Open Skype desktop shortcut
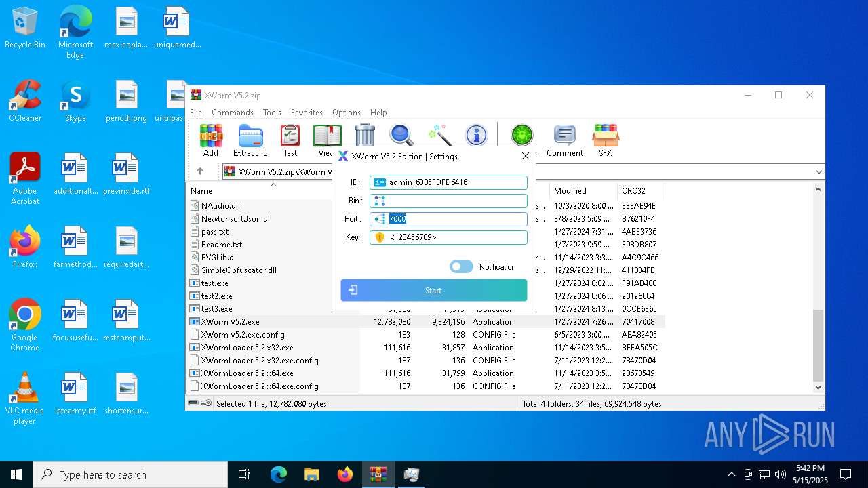The image size is (868, 488). point(75,101)
